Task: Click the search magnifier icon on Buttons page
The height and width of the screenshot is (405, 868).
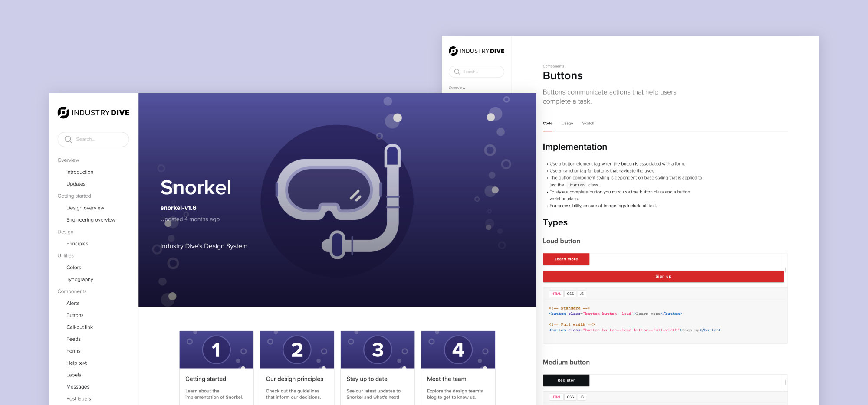Action: 457,72
